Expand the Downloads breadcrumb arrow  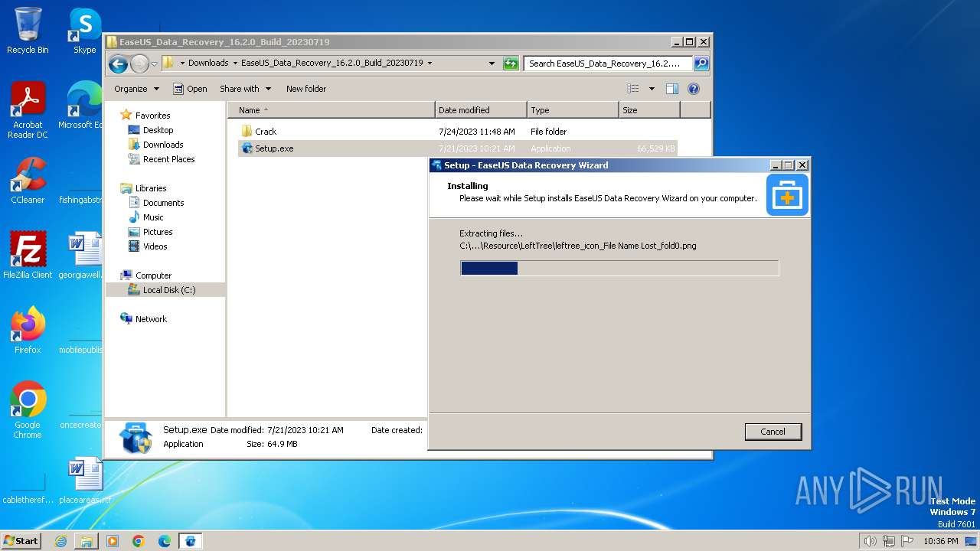235,64
